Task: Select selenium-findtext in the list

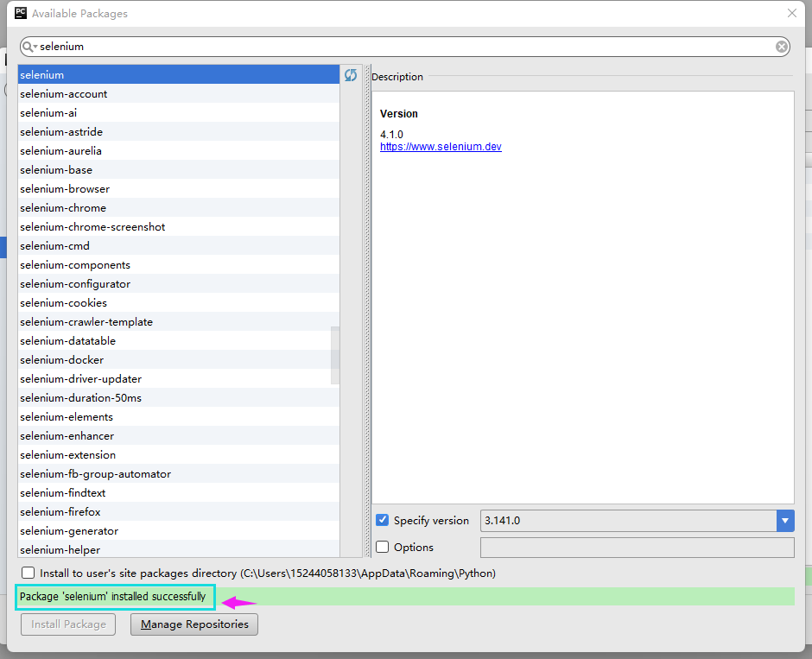Action: (x=179, y=492)
